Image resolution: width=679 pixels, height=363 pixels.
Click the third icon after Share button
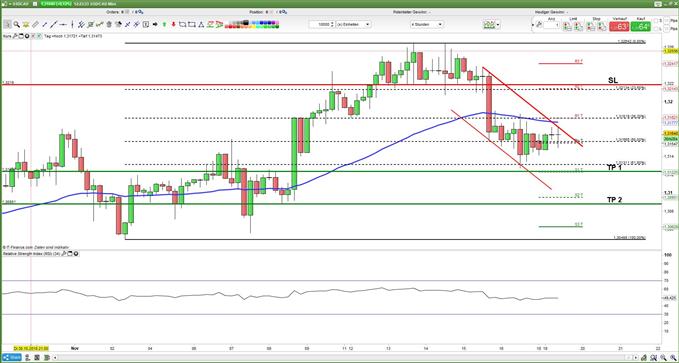point(47,358)
